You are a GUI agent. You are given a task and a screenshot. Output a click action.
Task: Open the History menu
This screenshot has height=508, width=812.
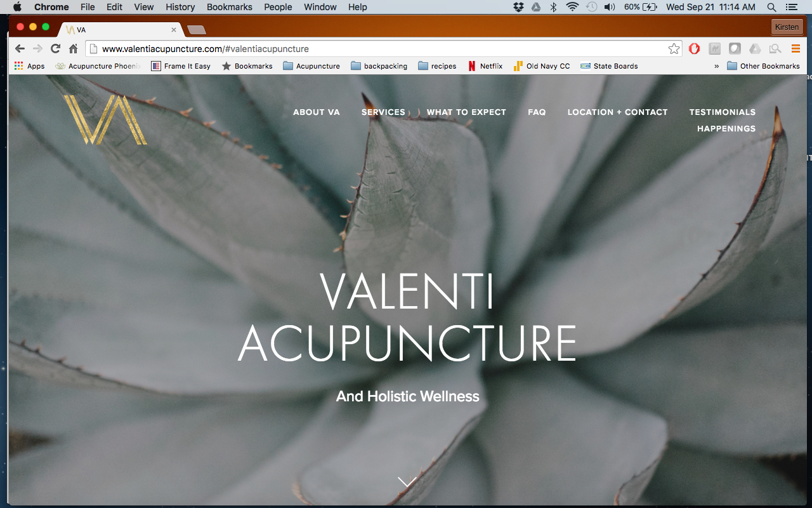point(180,7)
